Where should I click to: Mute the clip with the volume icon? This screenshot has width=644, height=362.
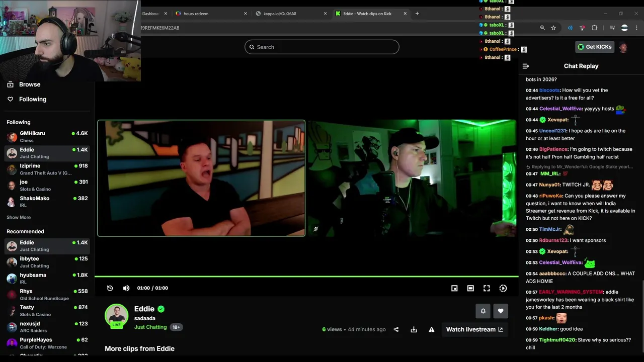(x=126, y=288)
